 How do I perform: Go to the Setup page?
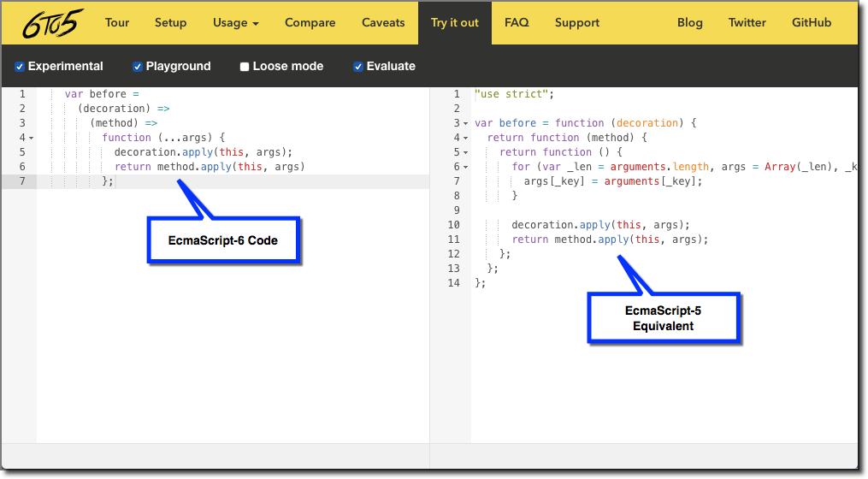click(x=170, y=23)
